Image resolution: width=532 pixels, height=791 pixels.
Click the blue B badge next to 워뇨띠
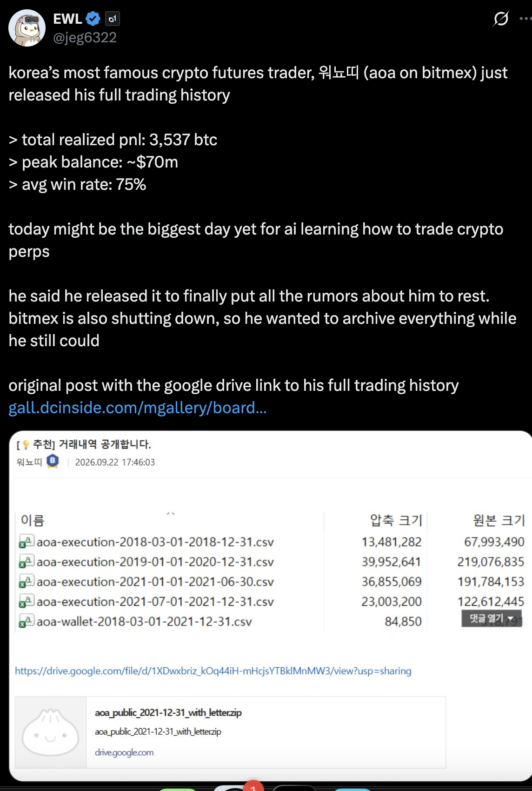coord(53,461)
